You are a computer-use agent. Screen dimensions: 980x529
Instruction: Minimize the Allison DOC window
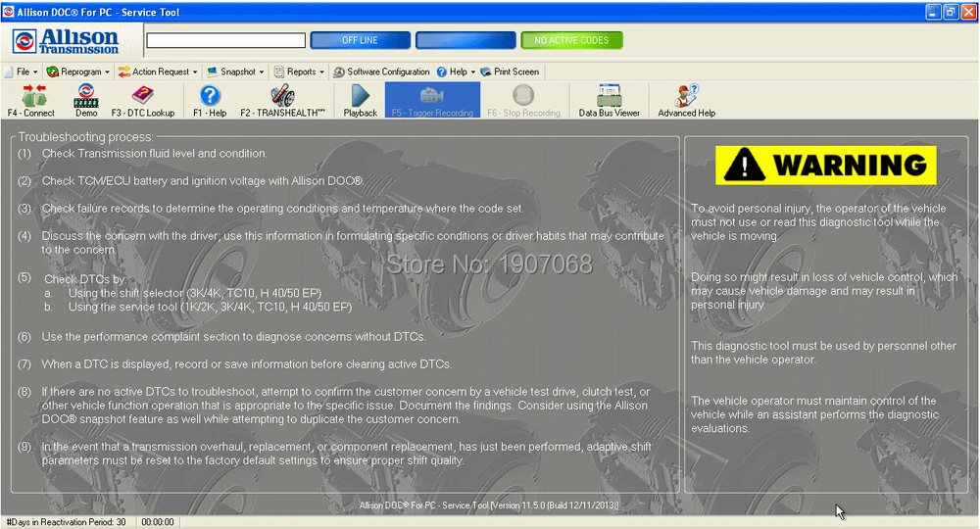[x=933, y=13]
